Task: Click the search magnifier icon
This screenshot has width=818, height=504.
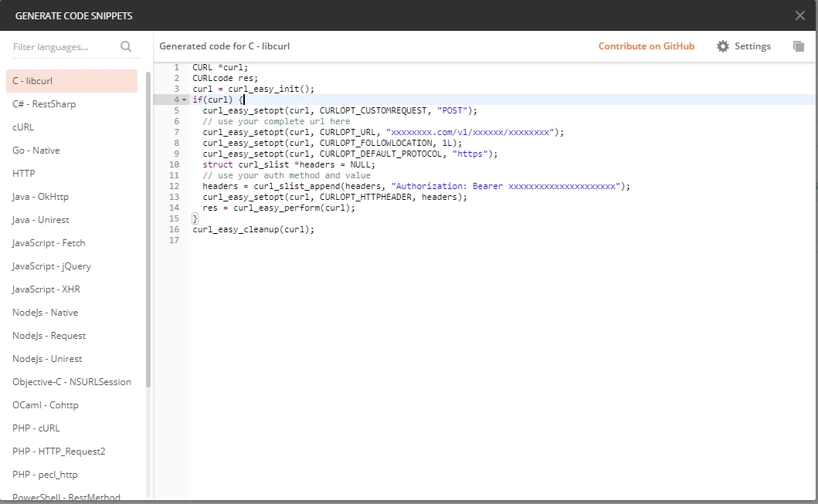Action: [126, 46]
